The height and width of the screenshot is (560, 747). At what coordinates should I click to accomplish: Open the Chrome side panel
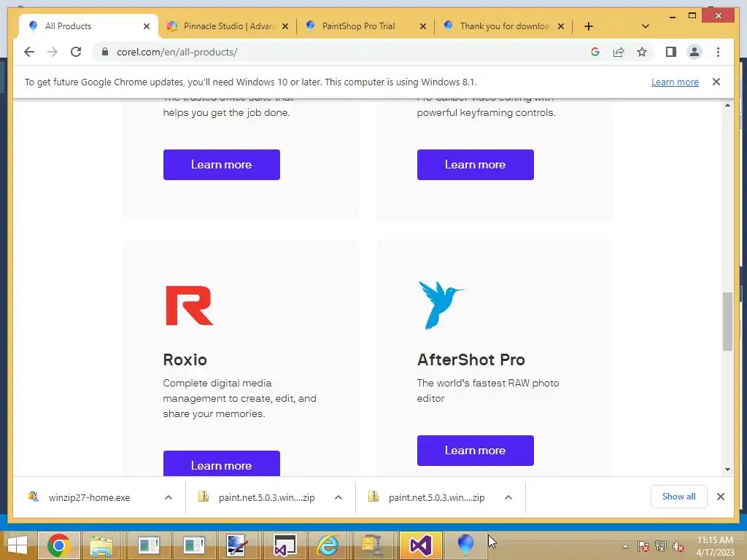point(671,52)
